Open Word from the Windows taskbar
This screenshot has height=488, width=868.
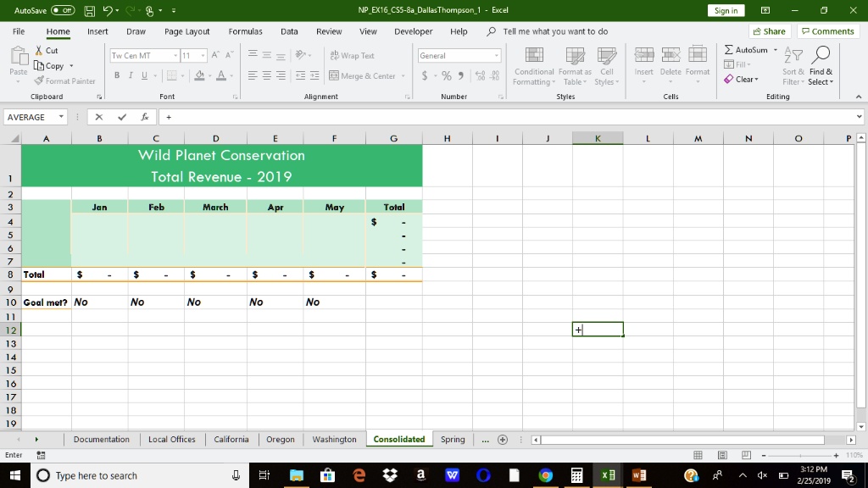coord(639,475)
